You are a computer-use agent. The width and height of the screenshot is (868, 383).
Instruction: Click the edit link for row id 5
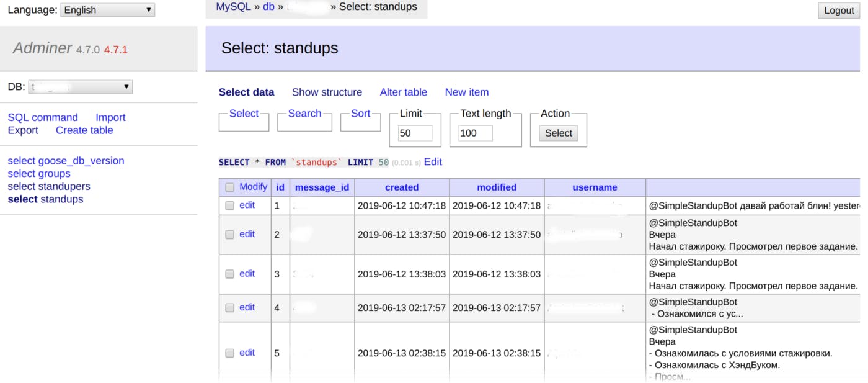coord(247,353)
